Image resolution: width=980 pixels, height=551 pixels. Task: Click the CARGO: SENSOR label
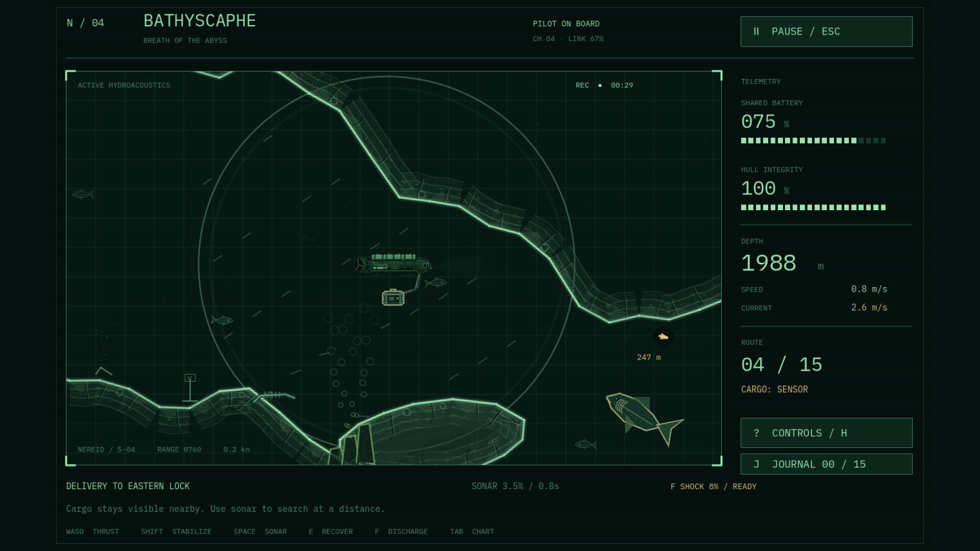coord(774,389)
